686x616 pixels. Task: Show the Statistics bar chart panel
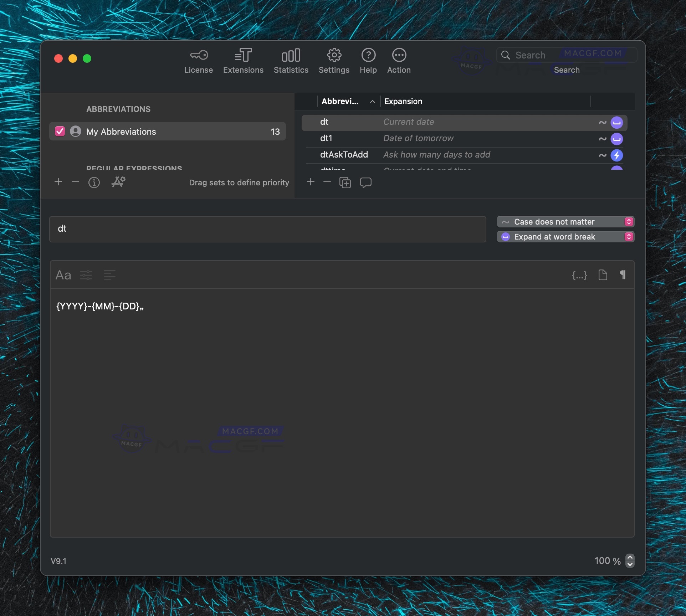pos(291,61)
